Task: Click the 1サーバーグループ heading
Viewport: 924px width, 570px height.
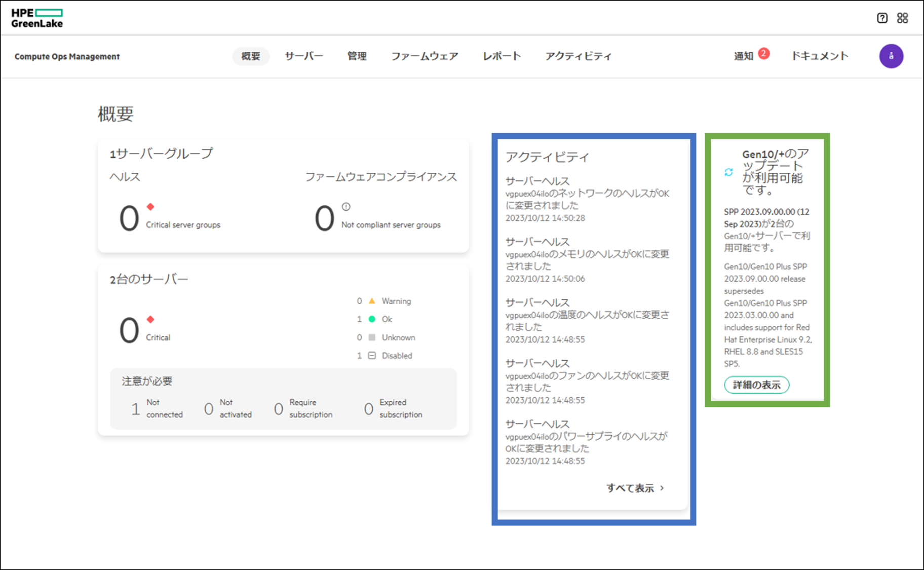Action: click(x=161, y=154)
